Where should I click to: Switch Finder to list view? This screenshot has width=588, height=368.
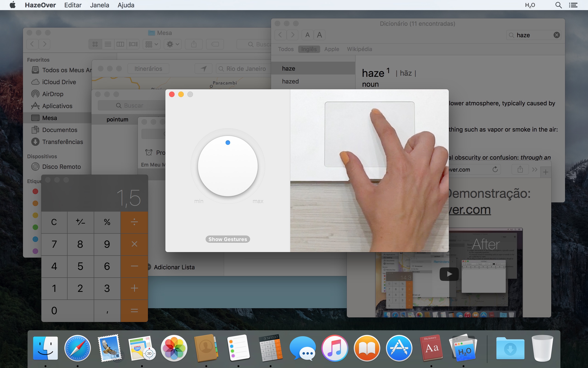tap(108, 44)
